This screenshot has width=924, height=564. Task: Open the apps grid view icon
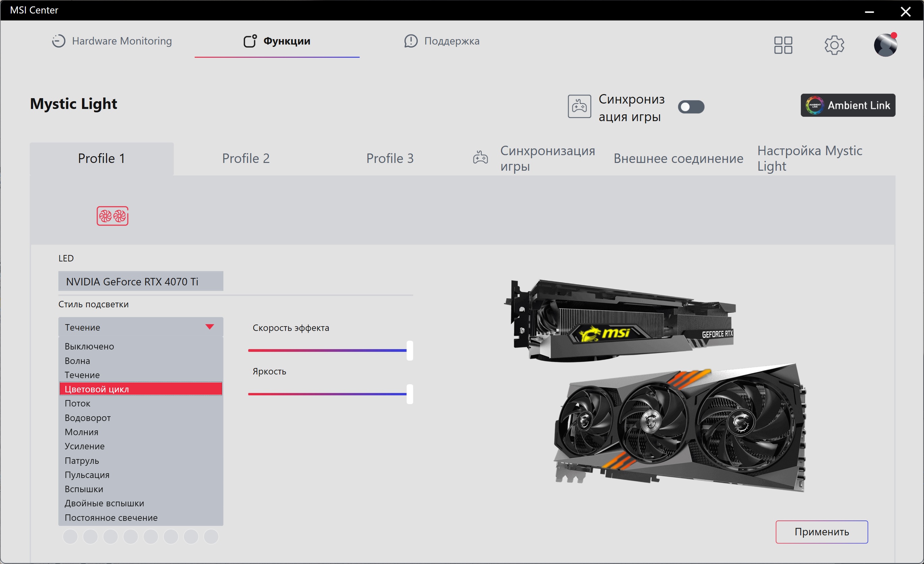tap(783, 45)
